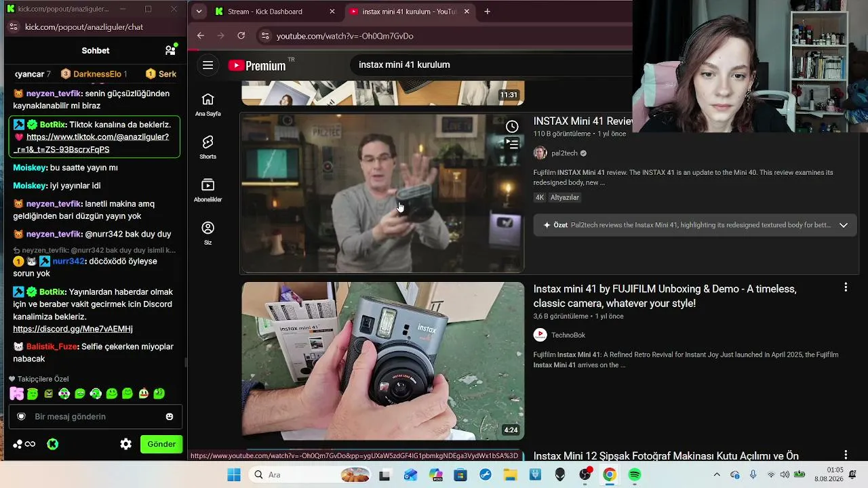Click username neyzen_tevfik in the @nurr342 message
The image size is (868, 488).
[54, 234]
